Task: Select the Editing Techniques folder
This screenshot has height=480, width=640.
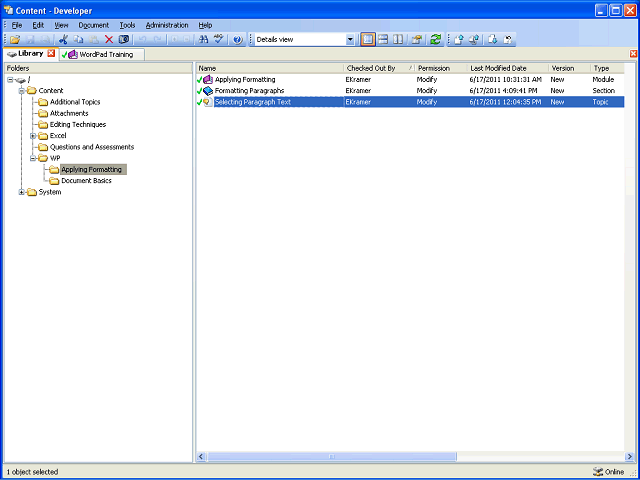Action: pos(78,124)
